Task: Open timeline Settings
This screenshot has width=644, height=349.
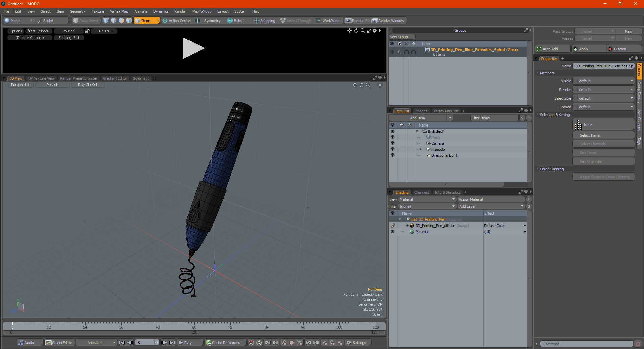Action: pyautogui.click(x=358, y=343)
